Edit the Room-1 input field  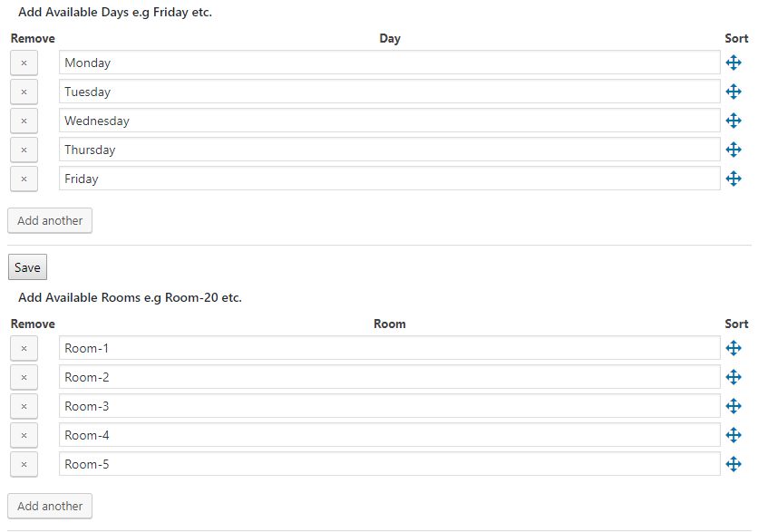(390, 348)
